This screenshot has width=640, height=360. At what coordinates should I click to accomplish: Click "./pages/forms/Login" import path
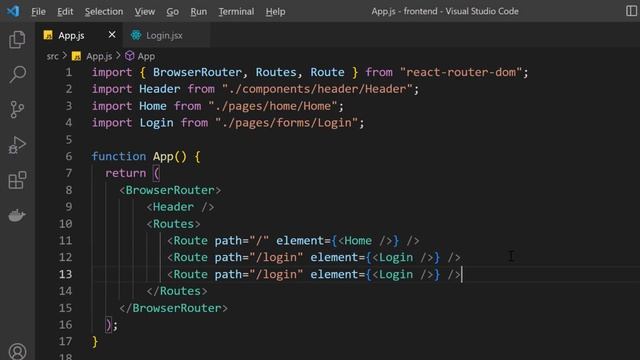(x=286, y=123)
